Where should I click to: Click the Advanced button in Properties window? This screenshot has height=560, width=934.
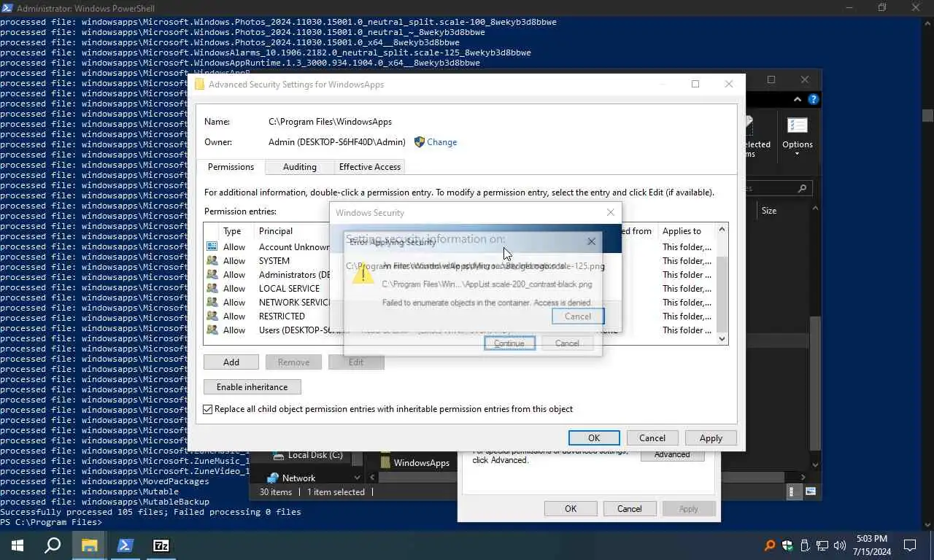672,454
